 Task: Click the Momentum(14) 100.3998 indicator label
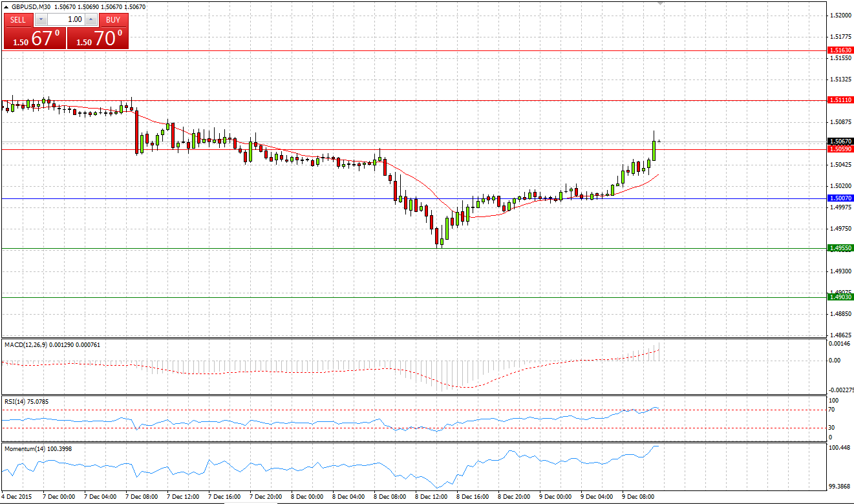tap(37, 448)
